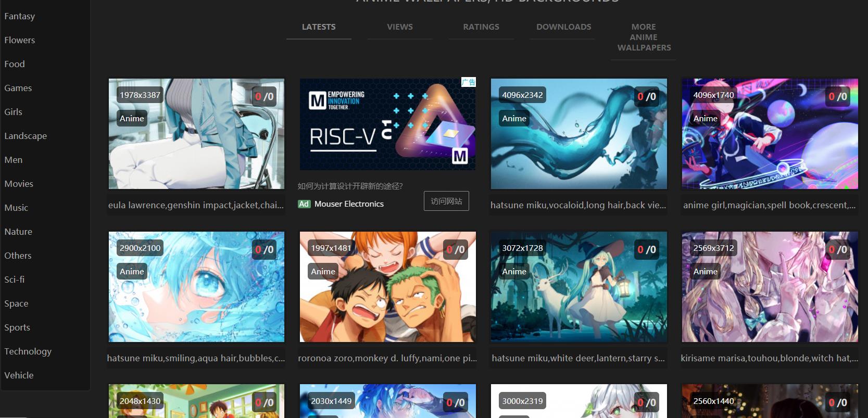Click the hatsune miku,smiling,aqua hair title
Viewport: 868px width, 418px height.
[196, 358]
